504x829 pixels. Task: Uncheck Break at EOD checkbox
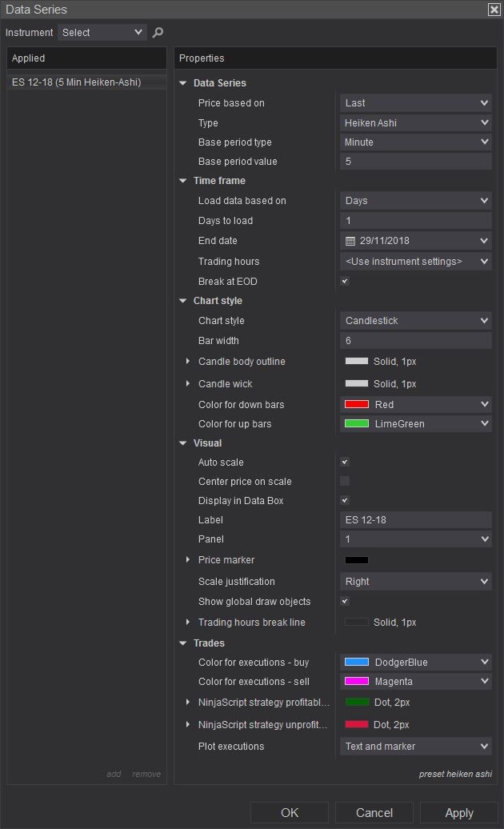pos(345,282)
